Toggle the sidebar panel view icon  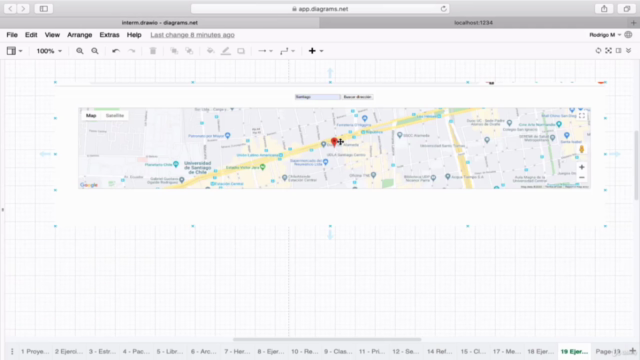[11, 51]
